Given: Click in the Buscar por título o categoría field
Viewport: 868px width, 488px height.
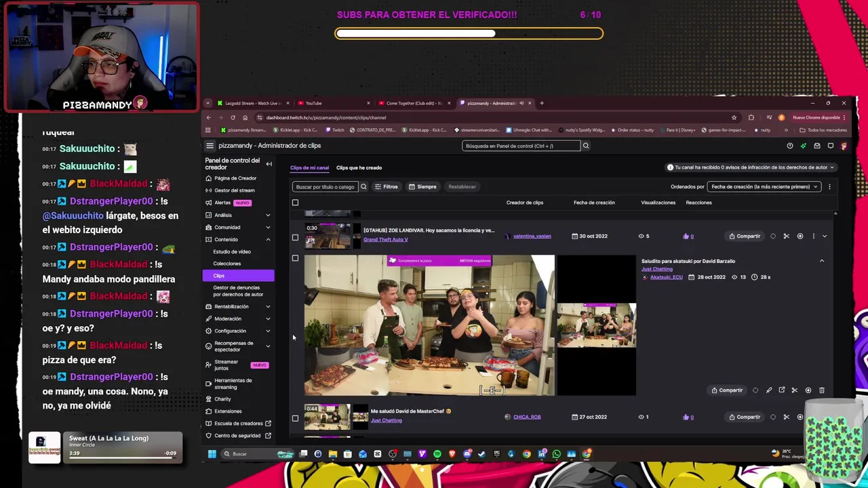Looking at the screenshot, I should click(x=325, y=186).
